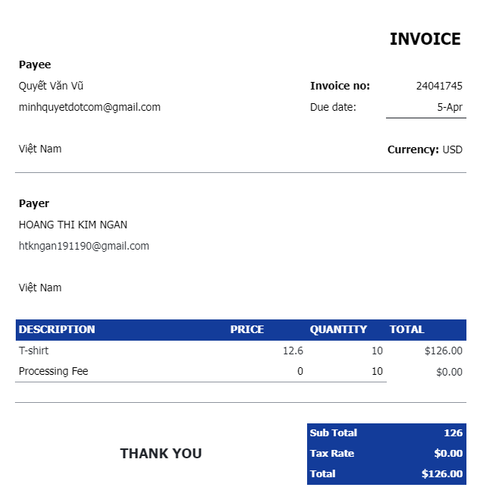Select the T-shirt item row

pos(241,351)
